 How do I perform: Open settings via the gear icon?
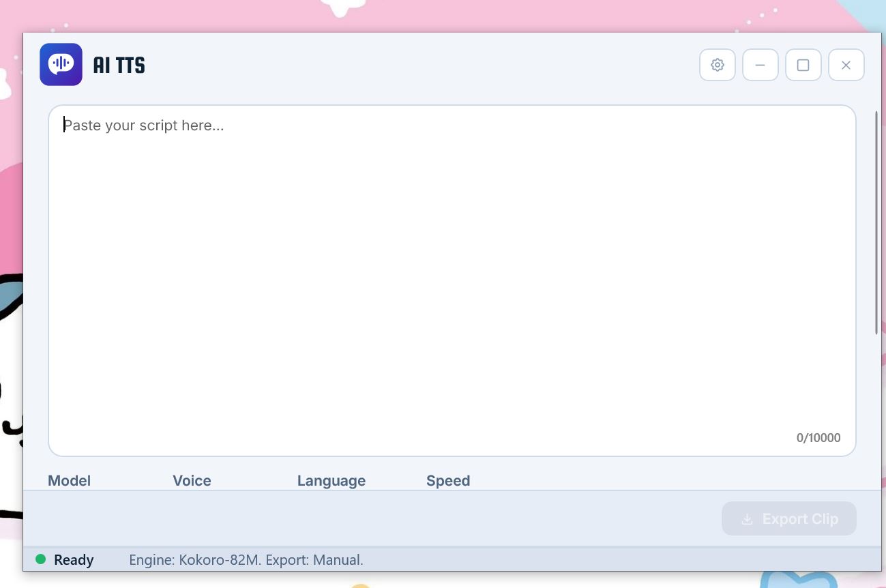coord(717,65)
